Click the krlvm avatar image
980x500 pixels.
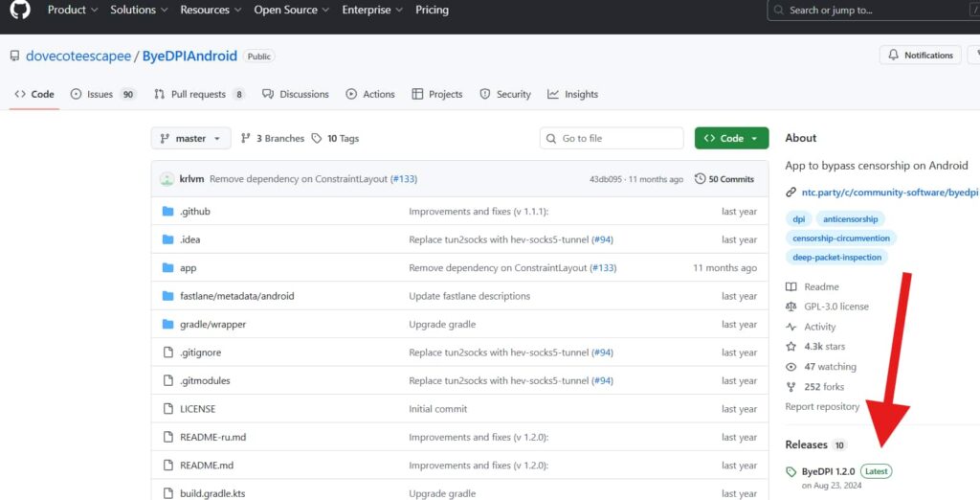[x=167, y=179]
